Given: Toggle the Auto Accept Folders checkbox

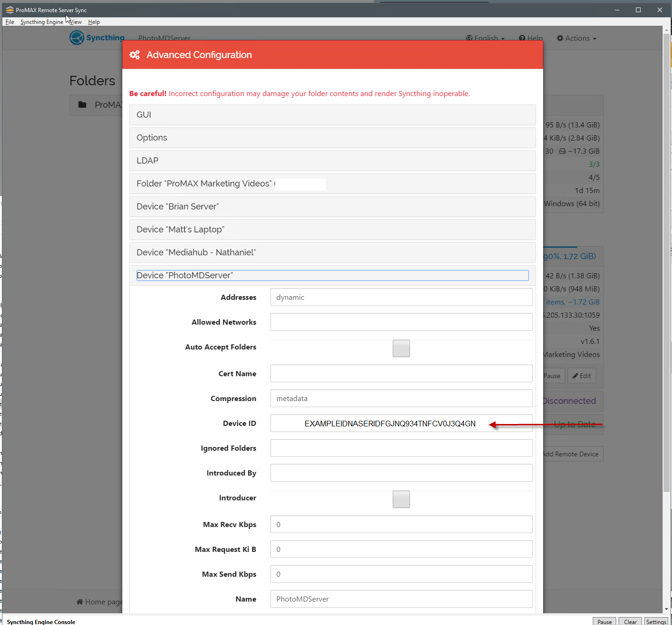Looking at the screenshot, I should tap(401, 348).
